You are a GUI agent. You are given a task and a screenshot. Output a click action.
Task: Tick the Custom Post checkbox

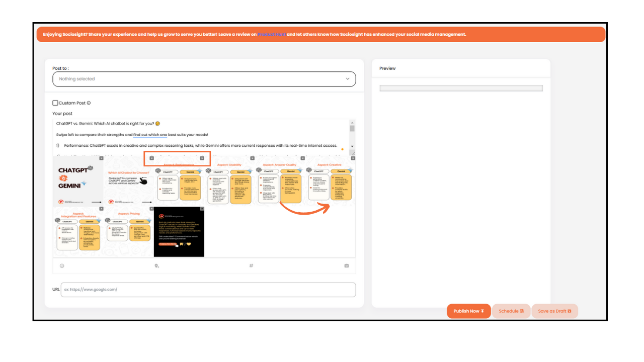tap(55, 103)
